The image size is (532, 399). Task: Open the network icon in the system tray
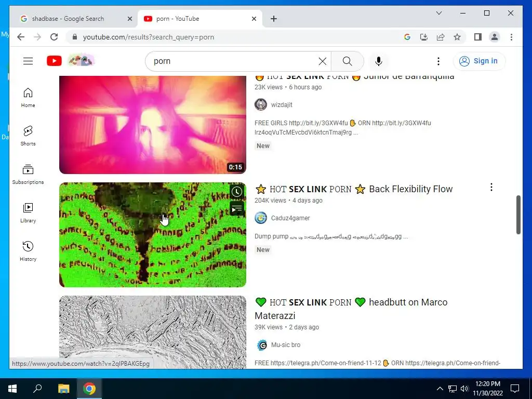(453, 389)
